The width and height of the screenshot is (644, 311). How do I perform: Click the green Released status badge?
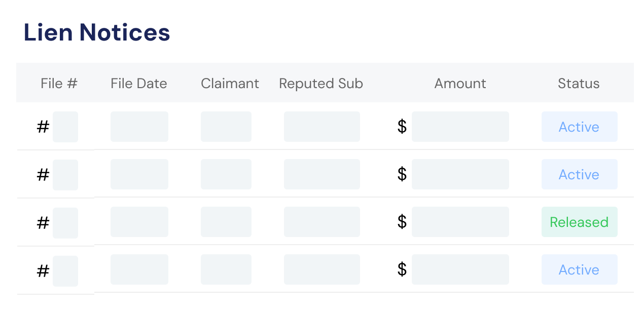coord(580,222)
